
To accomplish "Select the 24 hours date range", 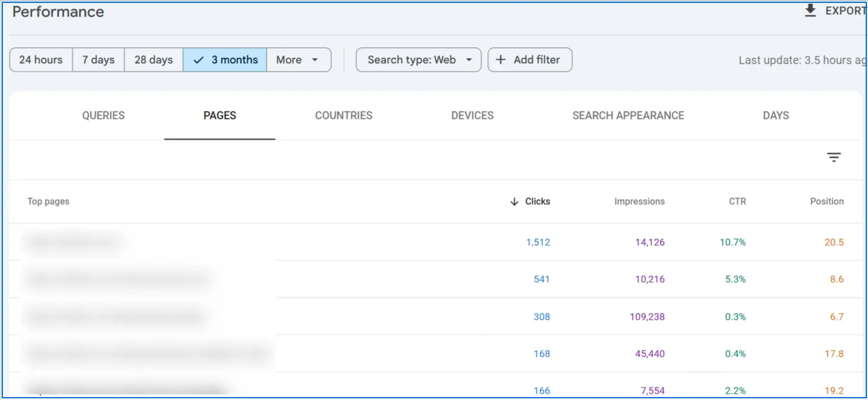I will click(40, 59).
